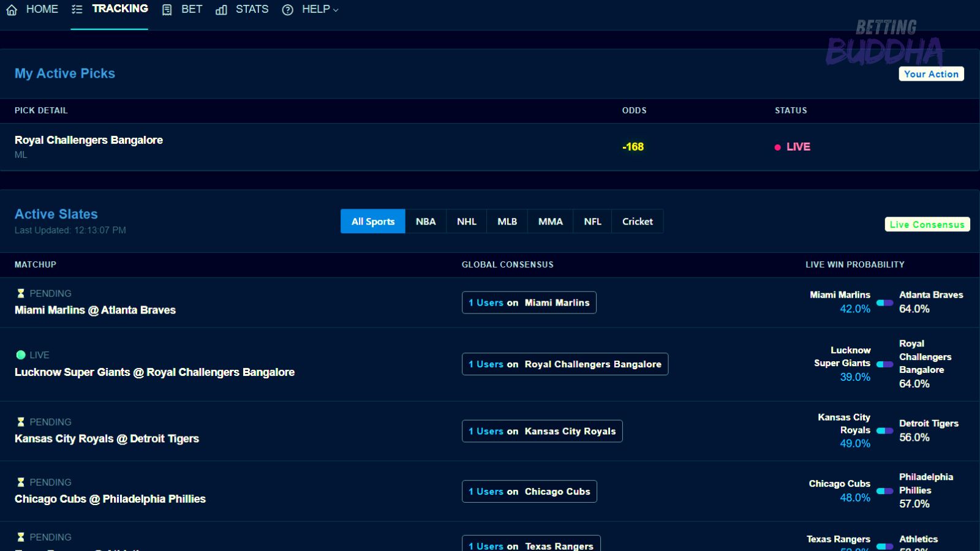Click the Your Action button
Image resolution: width=980 pixels, height=551 pixels.
pyautogui.click(x=932, y=74)
